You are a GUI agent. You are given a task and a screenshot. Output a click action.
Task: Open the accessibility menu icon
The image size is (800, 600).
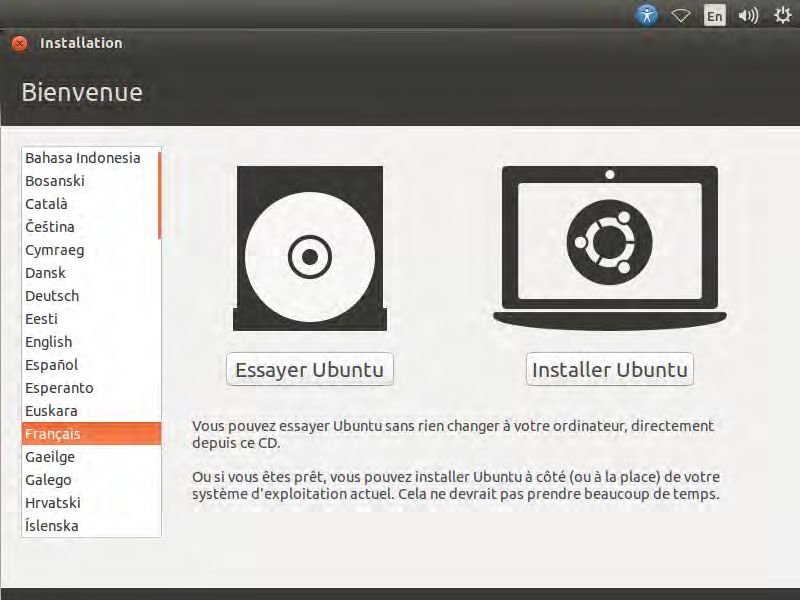(648, 15)
